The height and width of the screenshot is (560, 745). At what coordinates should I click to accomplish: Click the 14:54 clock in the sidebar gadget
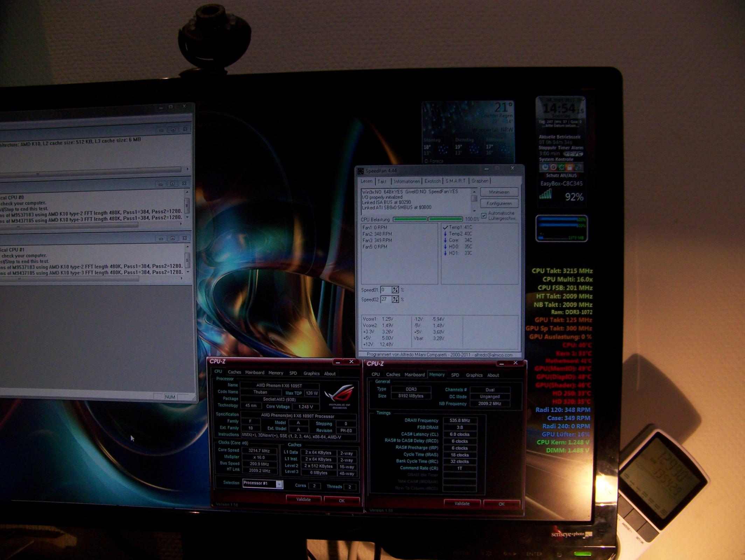click(559, 108)
